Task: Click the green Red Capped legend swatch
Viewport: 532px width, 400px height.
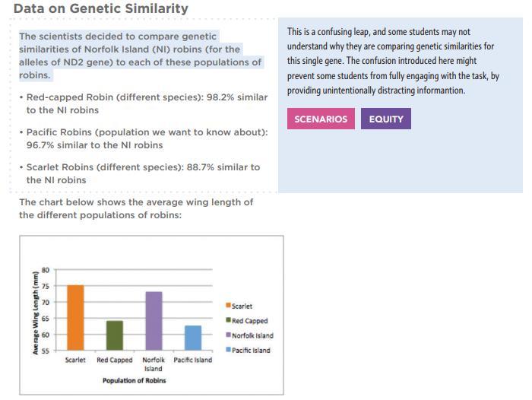Action: tap(228, 321)
